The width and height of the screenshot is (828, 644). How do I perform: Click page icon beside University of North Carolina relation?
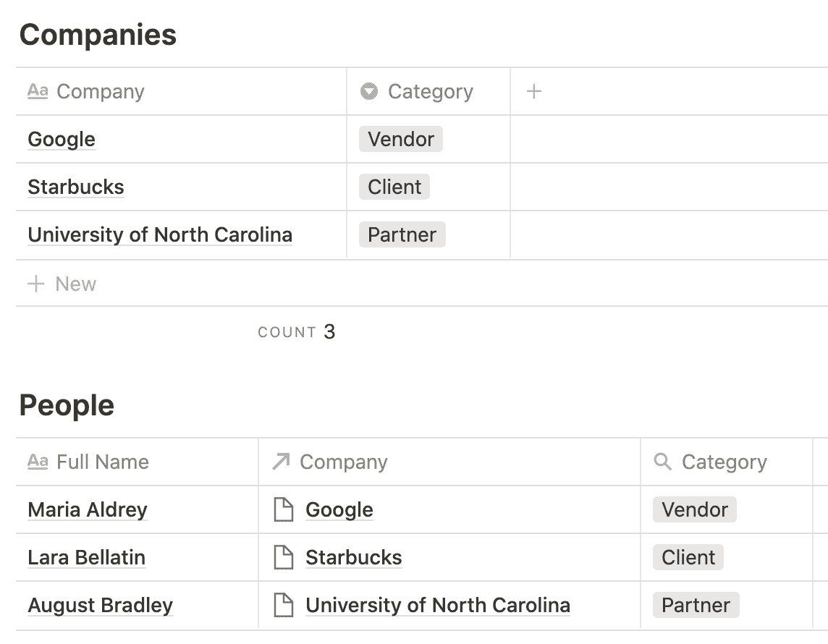pyautogui.click(x=284, y=606)
